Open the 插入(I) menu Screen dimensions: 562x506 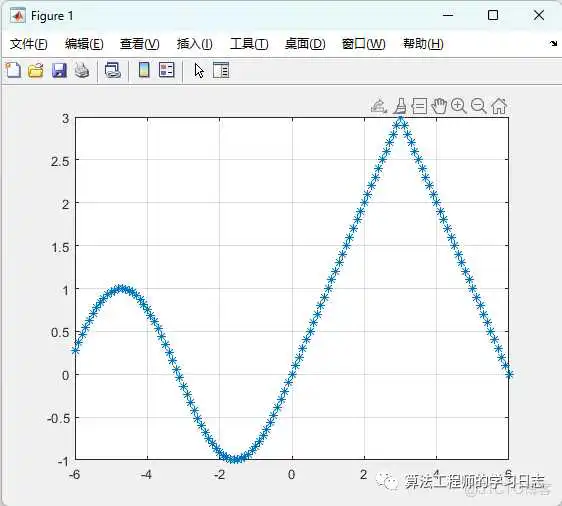(x=194, y=44)
